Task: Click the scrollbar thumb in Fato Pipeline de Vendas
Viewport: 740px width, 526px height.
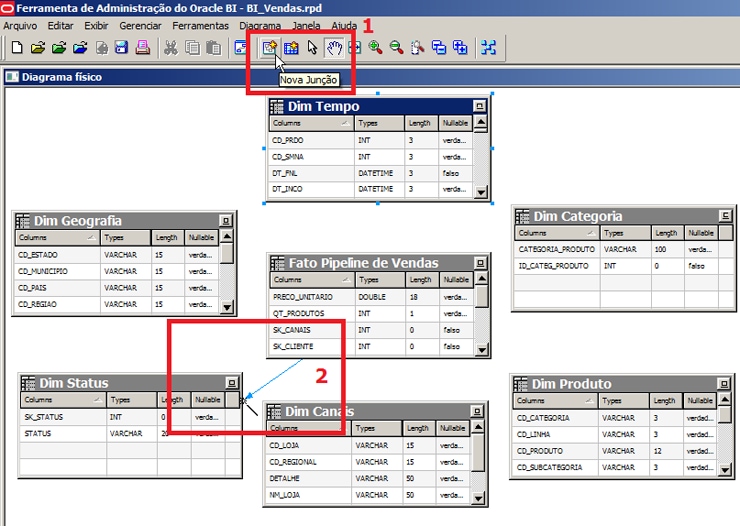Action: (x=481, y=297)
